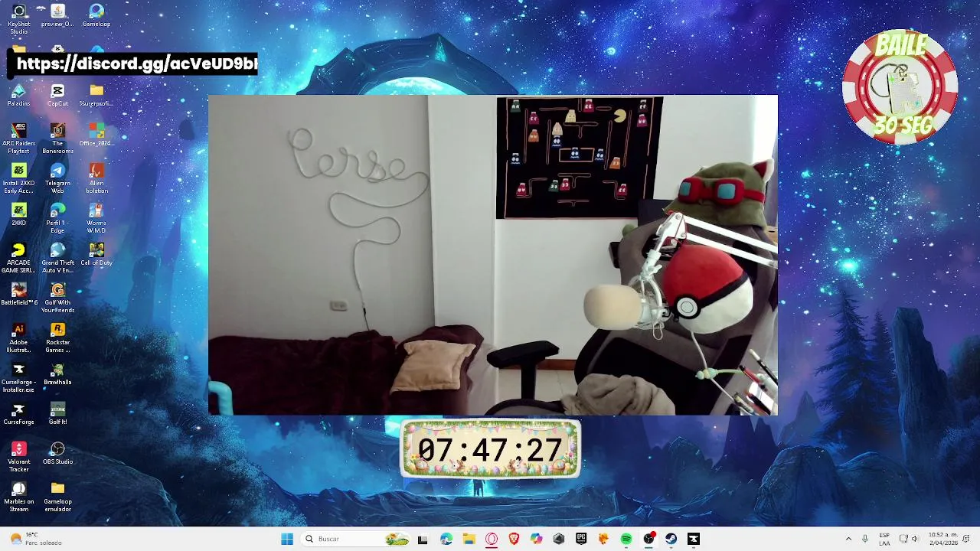Open File Explorer from the taskbar
This screenshot has height=551, width=980.
pos(469,539)
